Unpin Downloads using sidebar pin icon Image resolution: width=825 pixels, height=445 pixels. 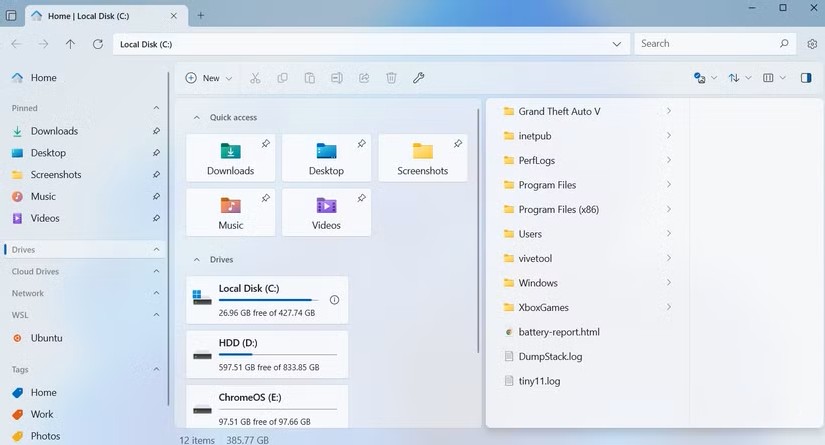coord(156,131)
